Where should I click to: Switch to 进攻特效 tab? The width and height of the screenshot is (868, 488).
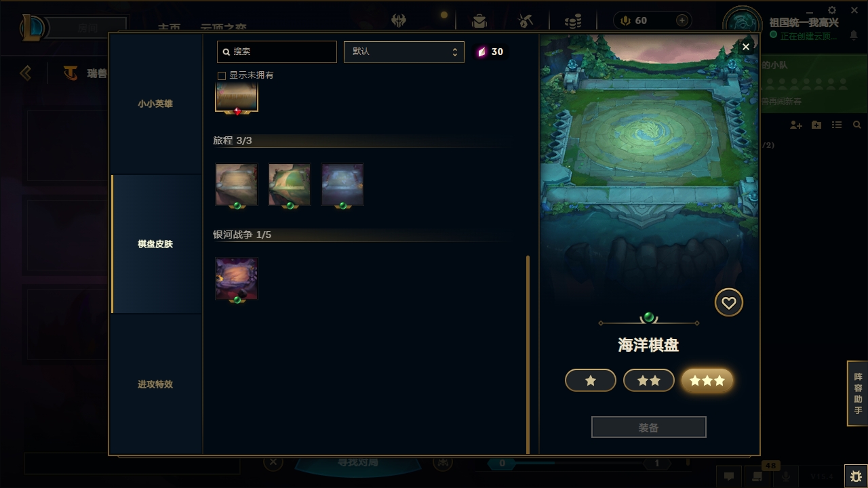(x=155, y=384)
